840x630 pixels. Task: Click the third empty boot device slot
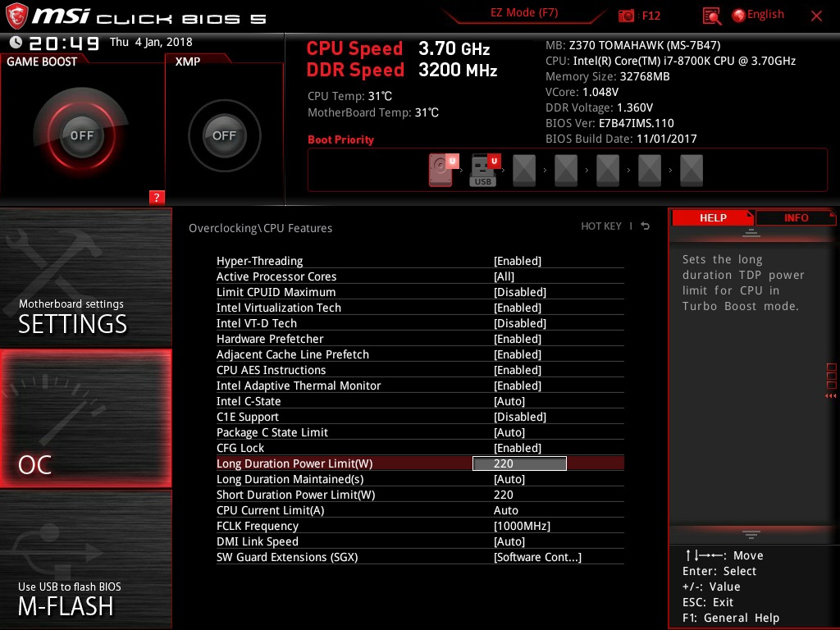(608, 171)
